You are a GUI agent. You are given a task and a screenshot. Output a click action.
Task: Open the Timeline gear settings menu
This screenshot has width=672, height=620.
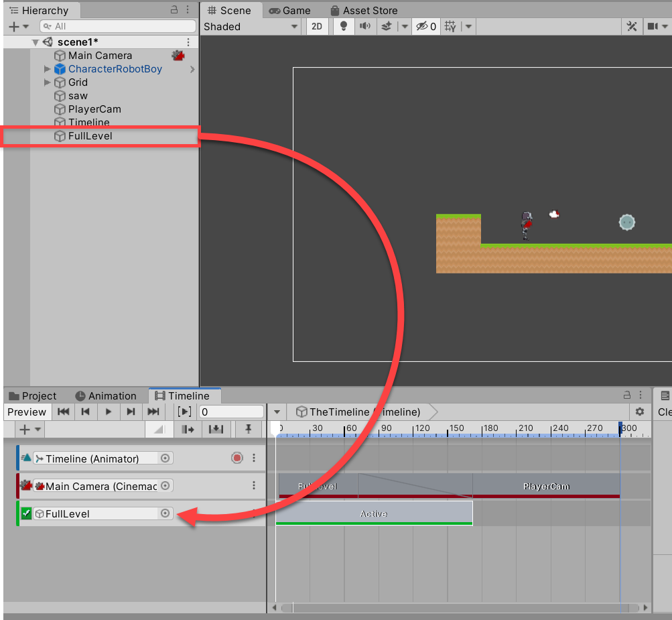tap(640, 412)
